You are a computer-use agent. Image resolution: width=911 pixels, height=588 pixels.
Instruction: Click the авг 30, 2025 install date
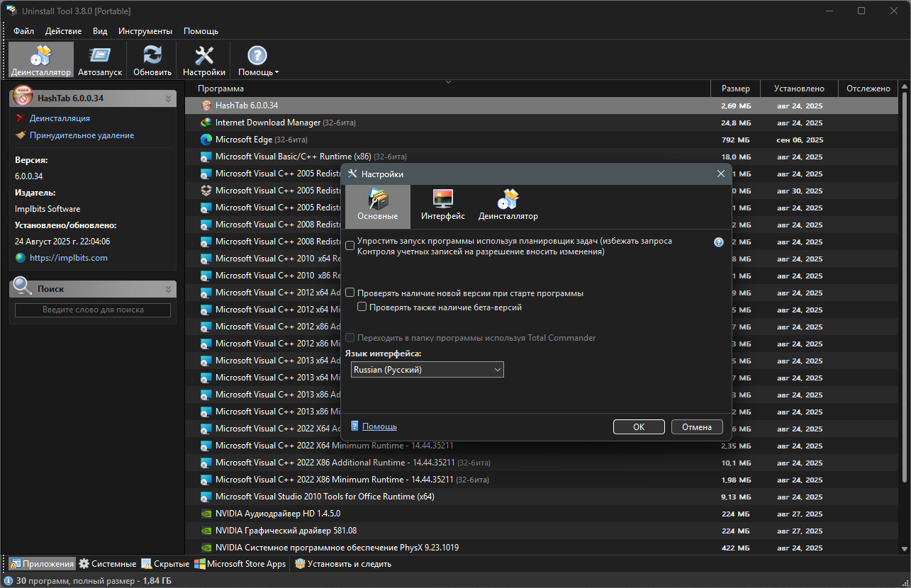click(x=800, y=191)
